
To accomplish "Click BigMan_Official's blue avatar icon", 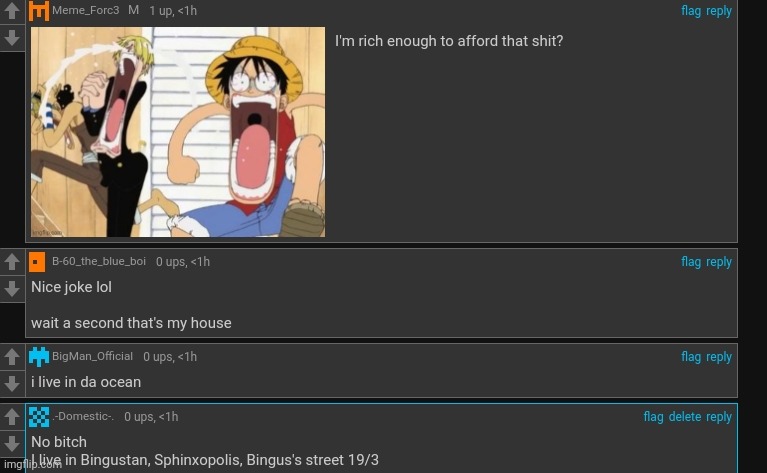I will pyautogui.click(x=39, y=356).
